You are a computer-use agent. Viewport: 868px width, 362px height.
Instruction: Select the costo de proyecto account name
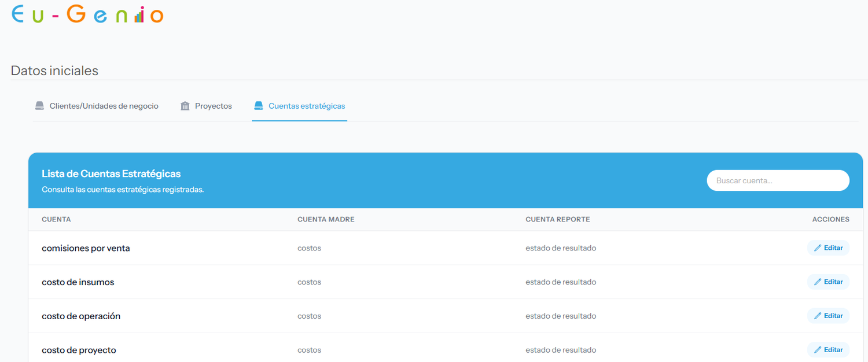click(79, 350)
